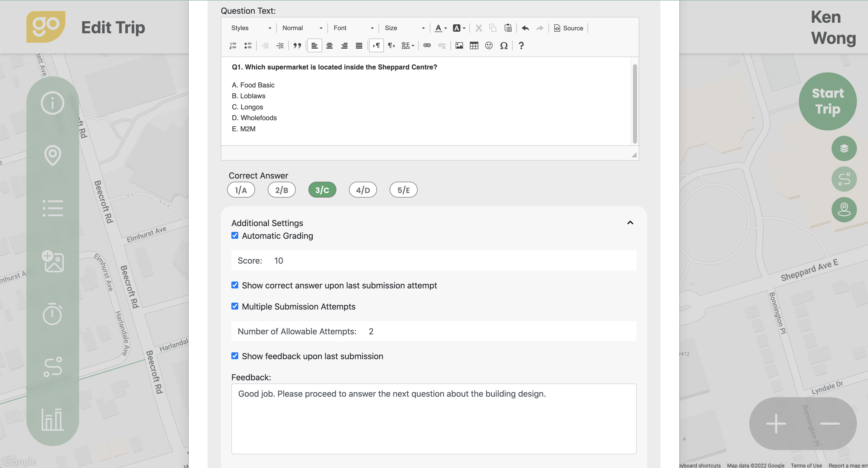Image resolution: width=868 pixels, height=468 pixels.
Task: Click the green route button on the right
Action: (x=844, y=179)
